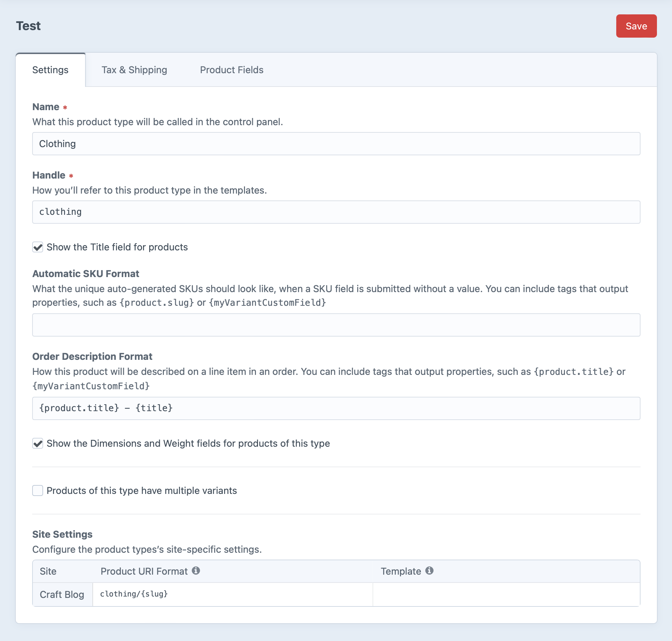Click the required asterisk next to Name
This screenshot has height=641, width=672.
pyautogui.click(x=65, y=107)
